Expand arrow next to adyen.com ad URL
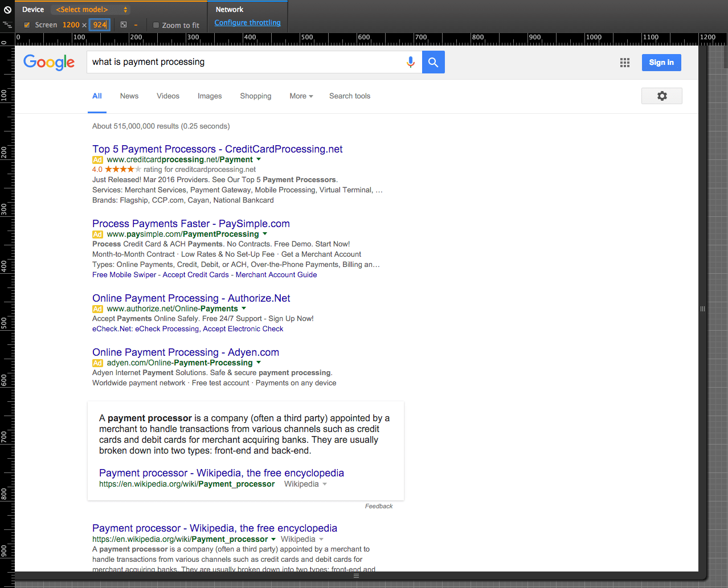 tap(259, 363)
